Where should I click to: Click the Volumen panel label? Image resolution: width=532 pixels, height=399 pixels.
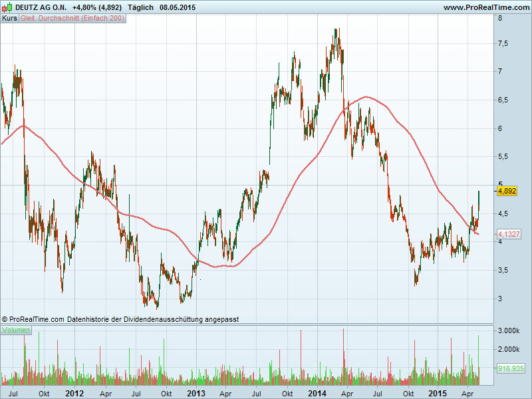point(17,331)
